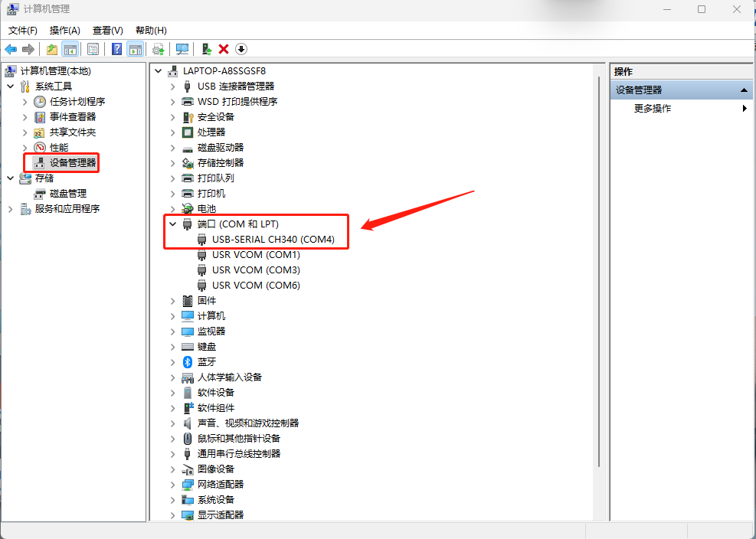Expand the 共享文件夹 node
This screenshot has width=756, height=539.
pos(25,132)
